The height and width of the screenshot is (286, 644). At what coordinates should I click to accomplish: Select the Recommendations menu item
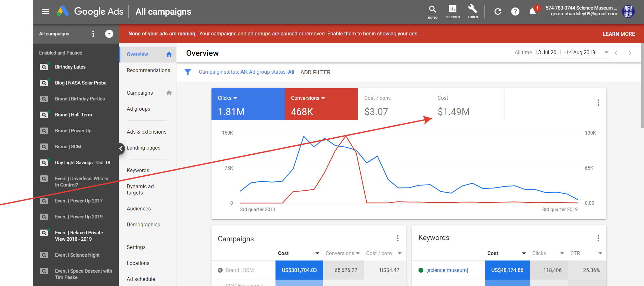pyautogui.click(x=148, y=70)
